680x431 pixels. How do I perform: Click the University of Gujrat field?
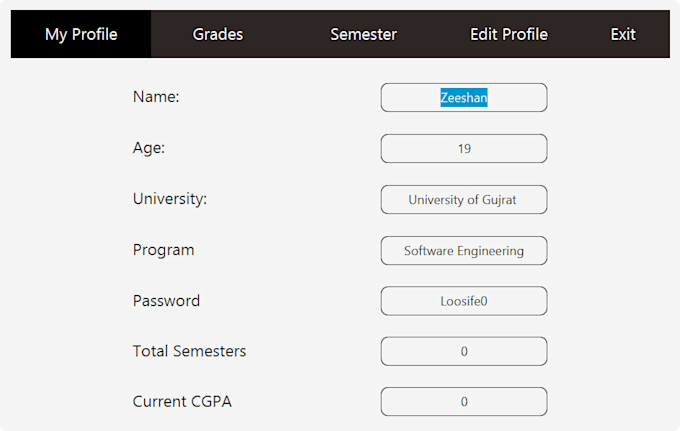[x=463, y=200]
